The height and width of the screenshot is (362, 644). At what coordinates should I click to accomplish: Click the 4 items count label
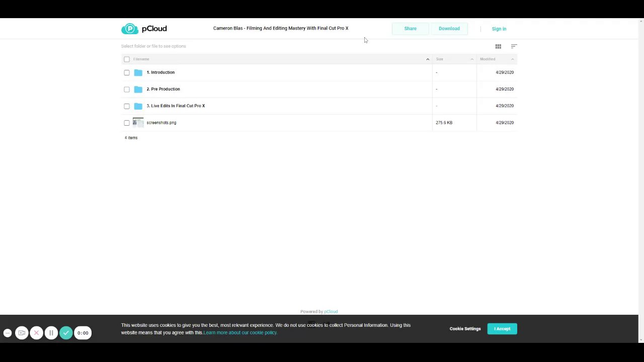(131, 138)
